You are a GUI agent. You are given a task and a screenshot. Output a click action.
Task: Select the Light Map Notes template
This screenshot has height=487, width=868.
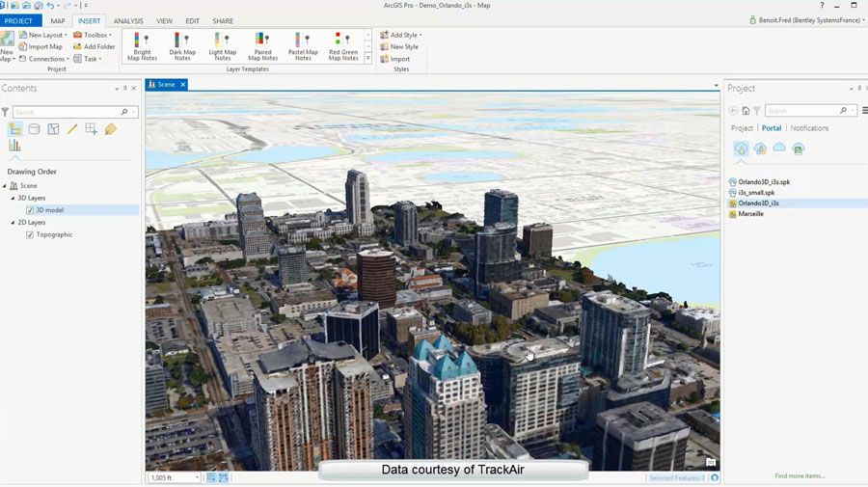(223, 46)
